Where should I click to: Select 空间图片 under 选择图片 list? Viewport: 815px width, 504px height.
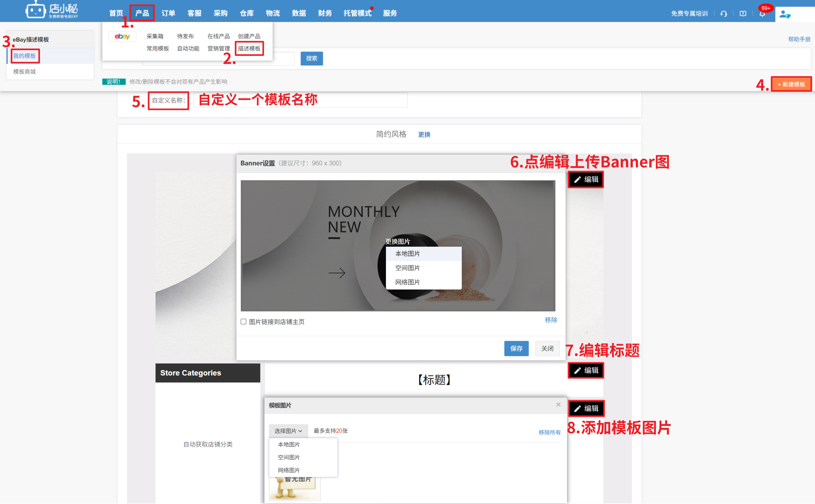point(289,457)
